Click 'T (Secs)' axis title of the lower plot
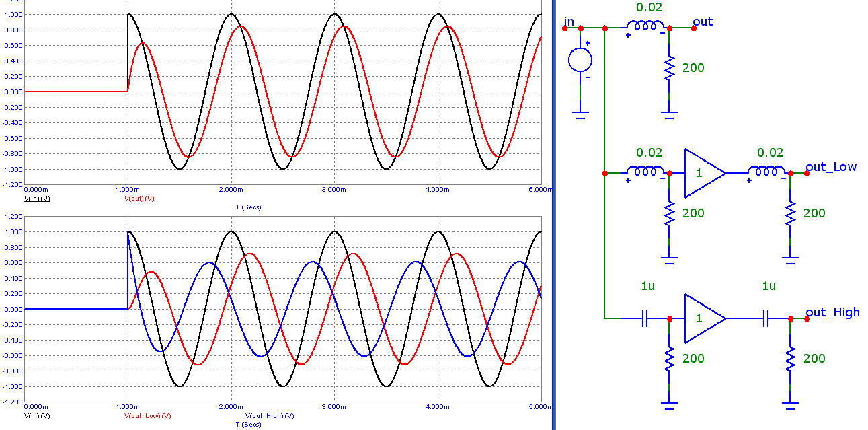This screenshot has height=430, width=868. coord(249,425)
